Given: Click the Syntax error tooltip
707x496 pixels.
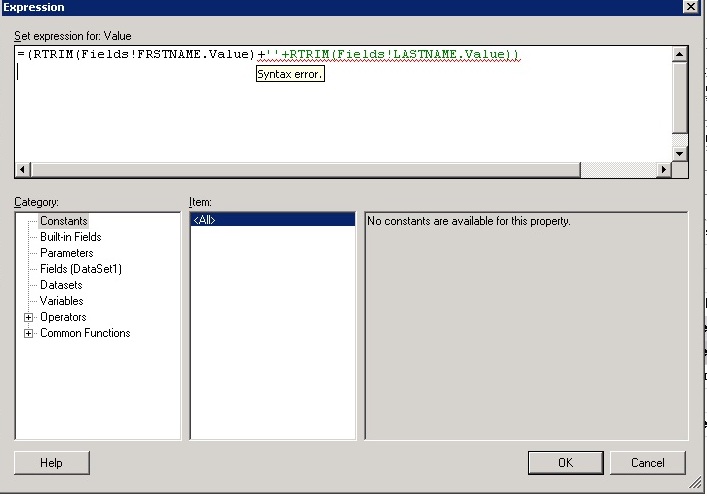Looking at the screenshot, I should (290, 74).
